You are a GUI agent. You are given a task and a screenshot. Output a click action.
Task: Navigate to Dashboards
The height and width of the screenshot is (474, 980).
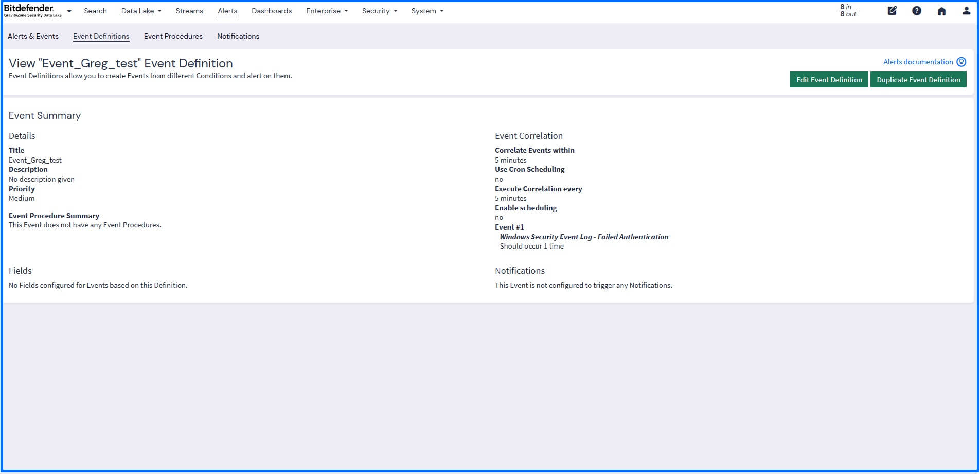272,11
